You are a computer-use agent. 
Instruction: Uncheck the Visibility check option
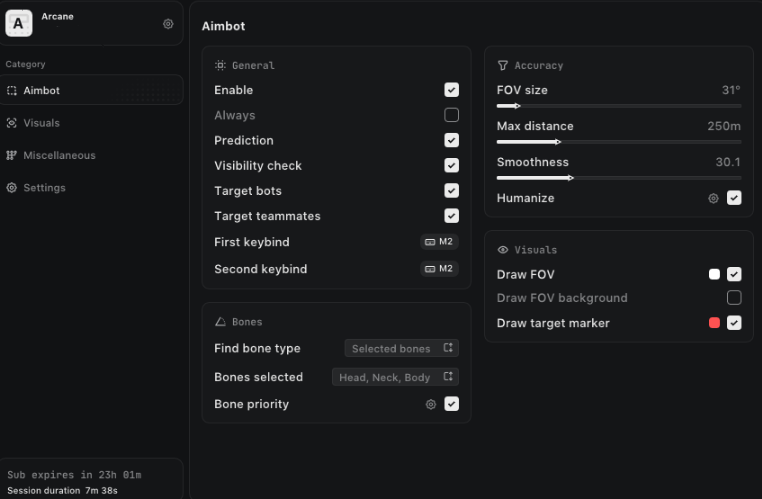(451, 165)
